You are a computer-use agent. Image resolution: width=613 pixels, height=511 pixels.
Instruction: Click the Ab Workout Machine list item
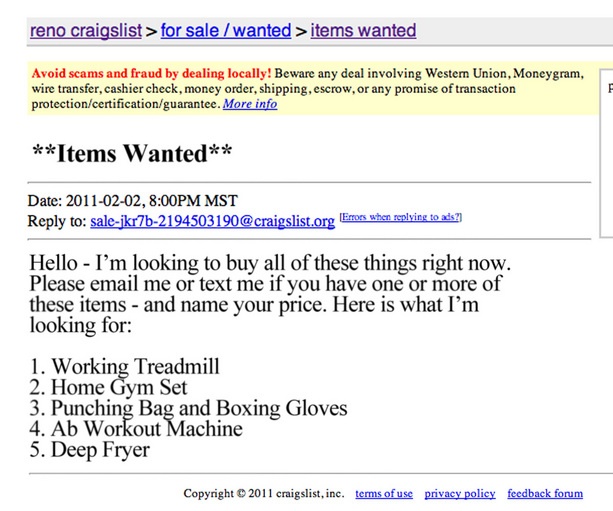point(136,429)
